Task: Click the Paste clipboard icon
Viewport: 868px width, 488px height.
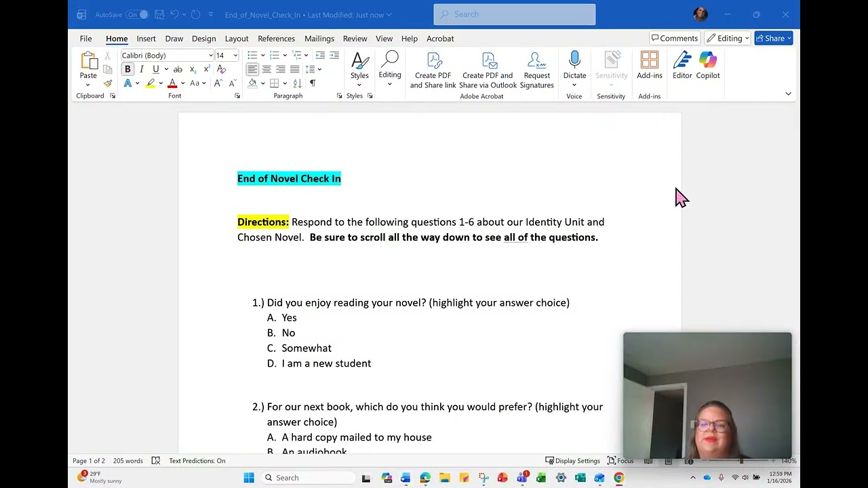Action: 88,61
